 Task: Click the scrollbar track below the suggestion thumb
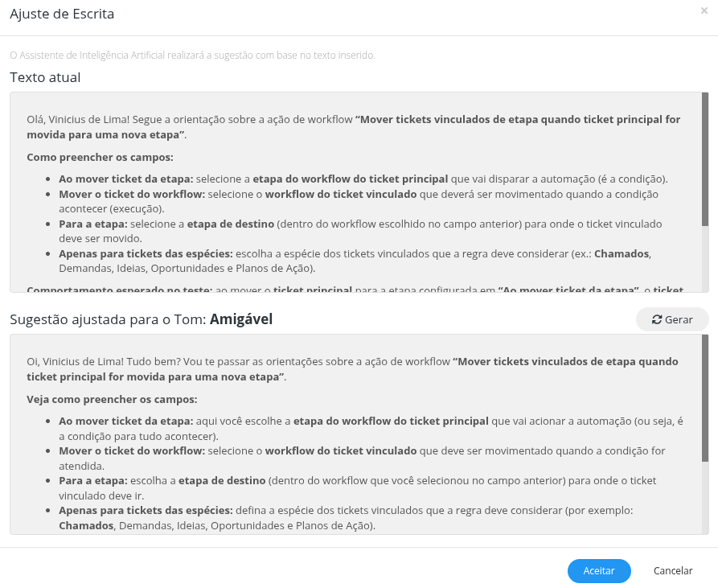pos(705,497)
